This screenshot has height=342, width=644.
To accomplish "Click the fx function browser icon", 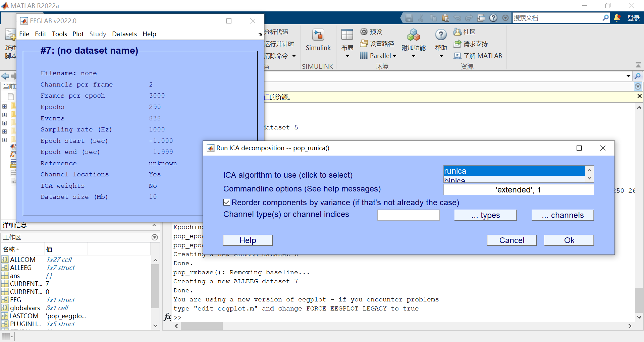I will (x=168, y=317).
